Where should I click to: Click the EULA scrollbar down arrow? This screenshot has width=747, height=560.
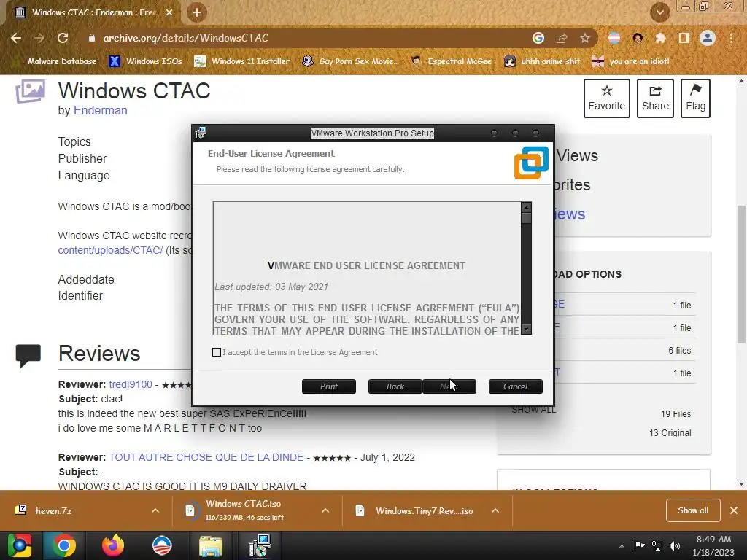pyautogui.click(x=526, y=330)
